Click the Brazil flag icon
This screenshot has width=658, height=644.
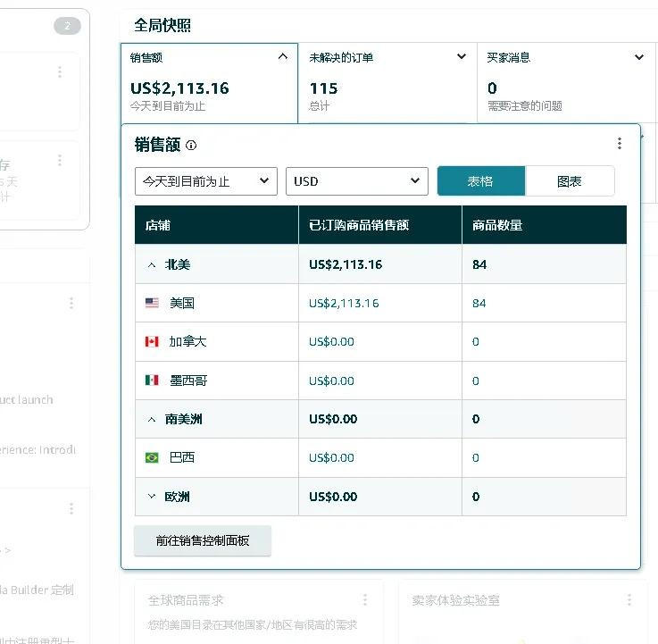tap(152, 457)
